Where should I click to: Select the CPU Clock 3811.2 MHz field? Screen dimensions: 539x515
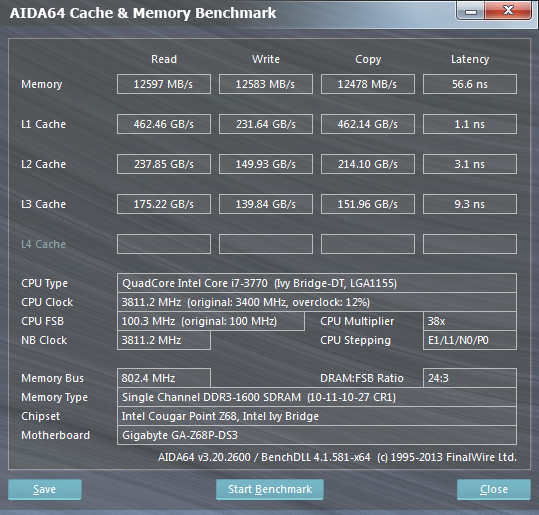317,302
